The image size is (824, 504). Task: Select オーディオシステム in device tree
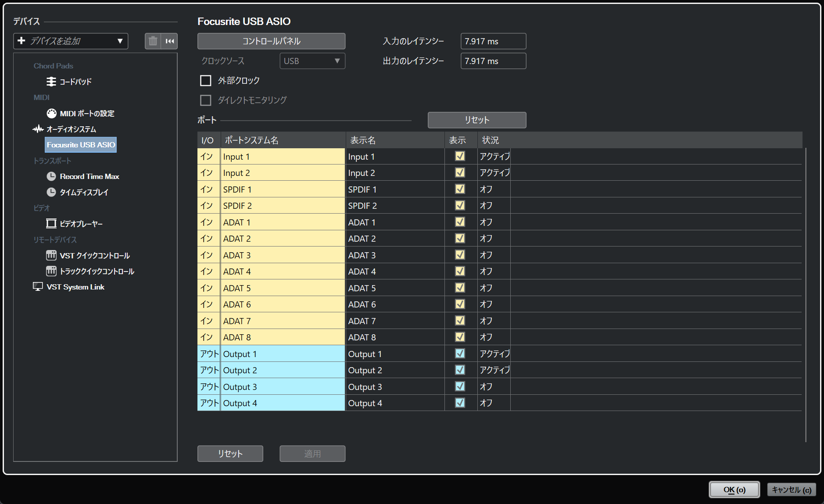(71, 129)
